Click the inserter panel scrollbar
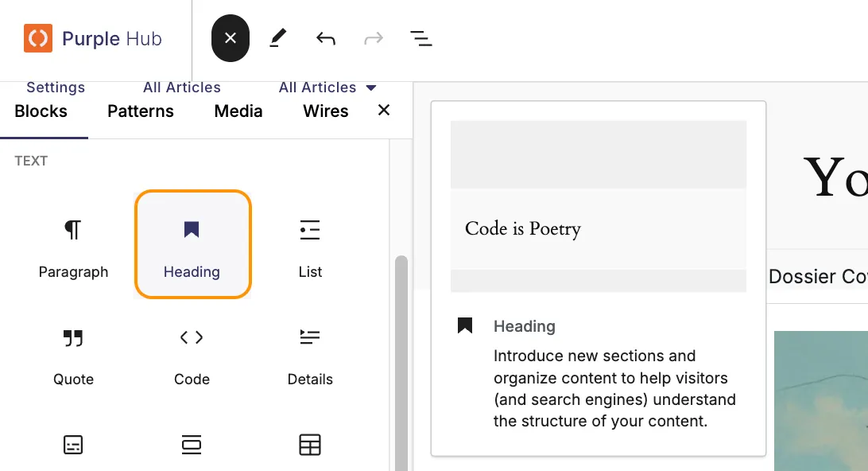 [x=401, y=363]
